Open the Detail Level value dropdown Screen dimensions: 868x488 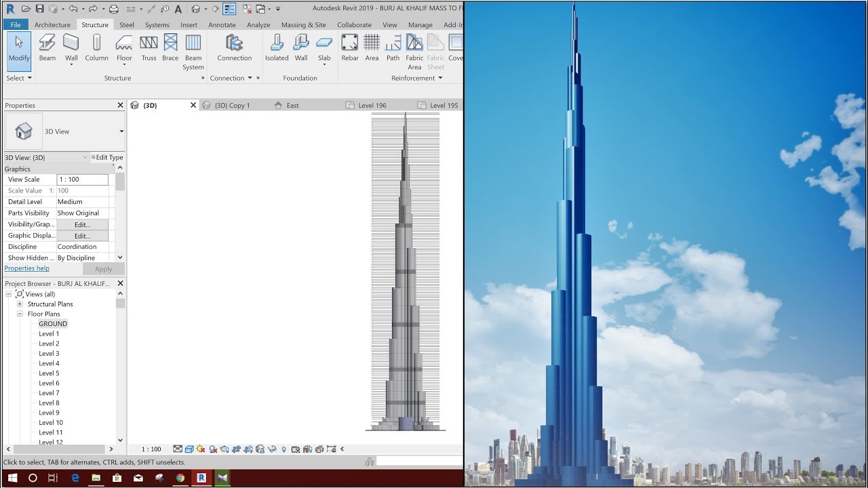[x=82, y=201]
